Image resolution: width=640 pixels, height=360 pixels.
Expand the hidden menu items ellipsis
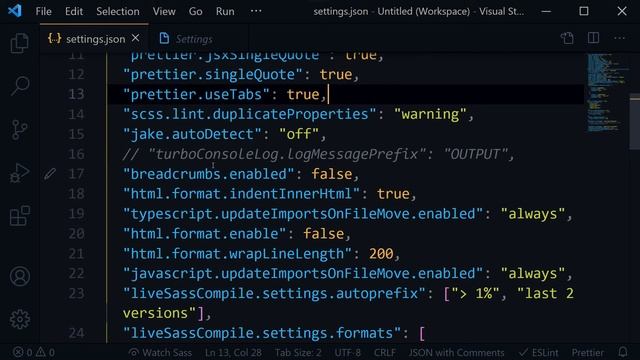click(256, 11)
